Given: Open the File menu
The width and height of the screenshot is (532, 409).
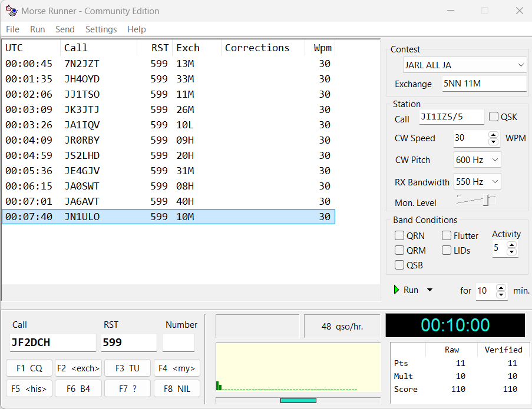Looking at the screenshot, I should tap(12, 29).
